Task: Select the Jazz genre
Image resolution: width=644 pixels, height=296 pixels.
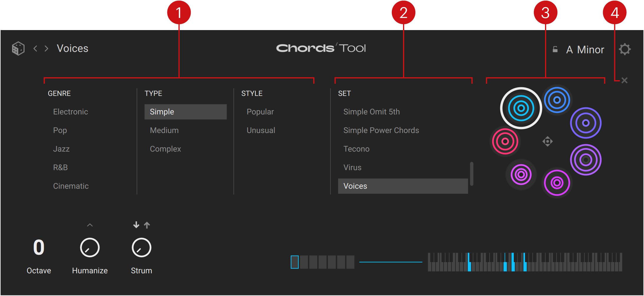Action: click(x=61, y=149)
